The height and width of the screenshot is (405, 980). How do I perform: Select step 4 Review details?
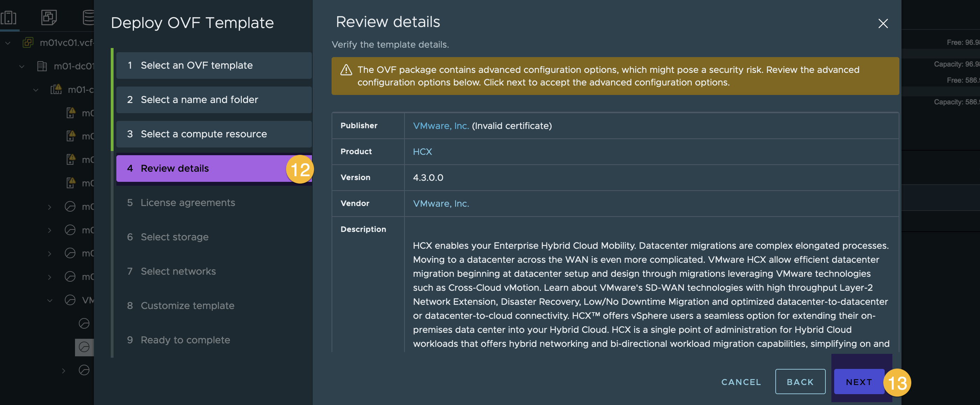pos(214,169)
